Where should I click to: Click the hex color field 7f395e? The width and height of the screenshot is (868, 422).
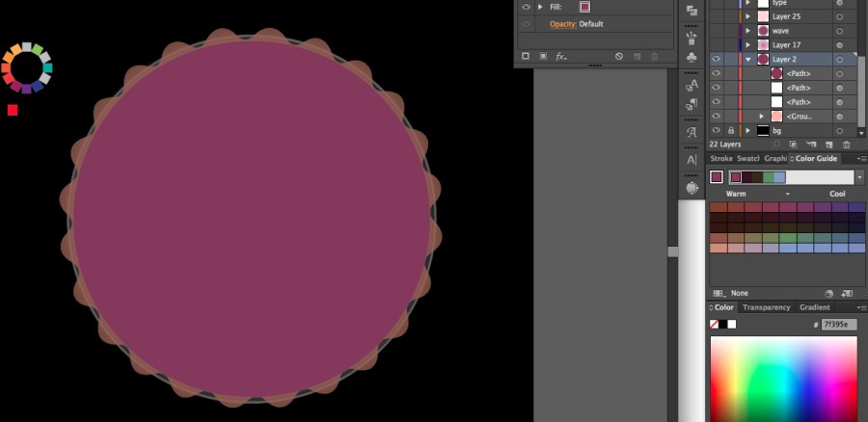[839, 324]
